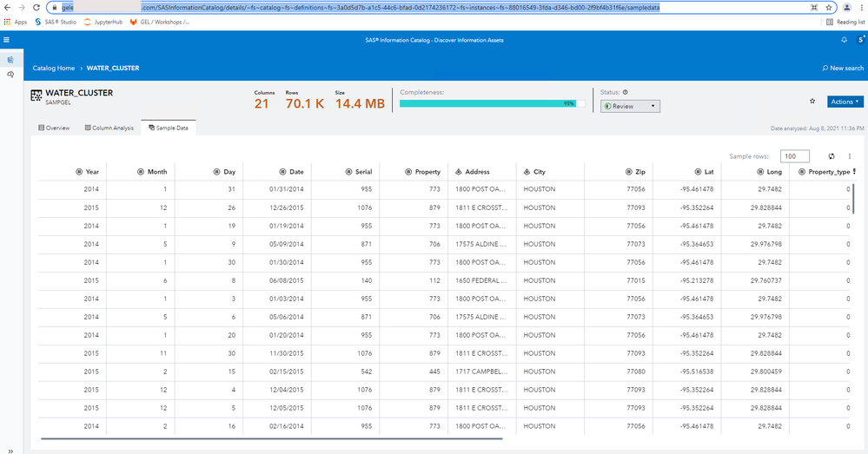Switch to the Overview tab
This screenshot has height=454, width=868.
pos(54,128)
